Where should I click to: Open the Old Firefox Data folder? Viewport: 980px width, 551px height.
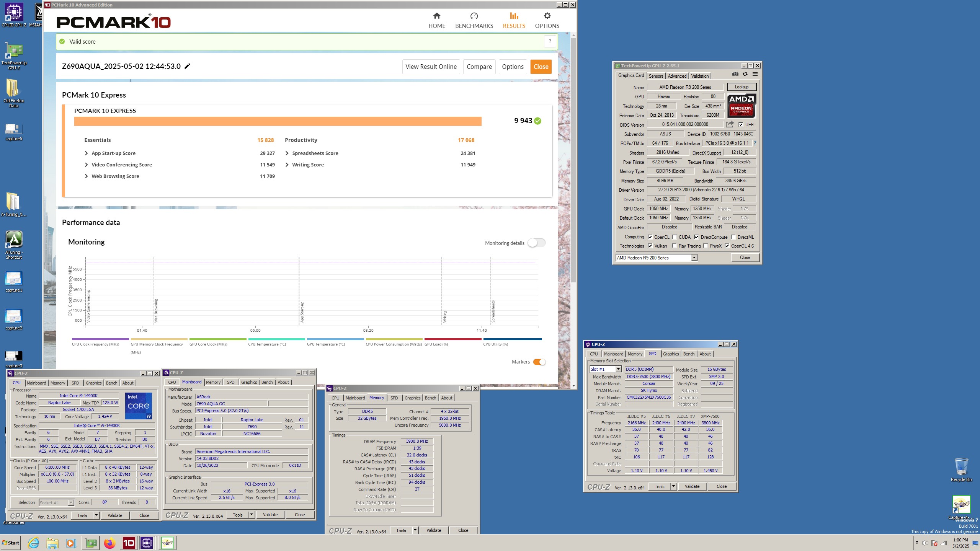tap(14, 93)
